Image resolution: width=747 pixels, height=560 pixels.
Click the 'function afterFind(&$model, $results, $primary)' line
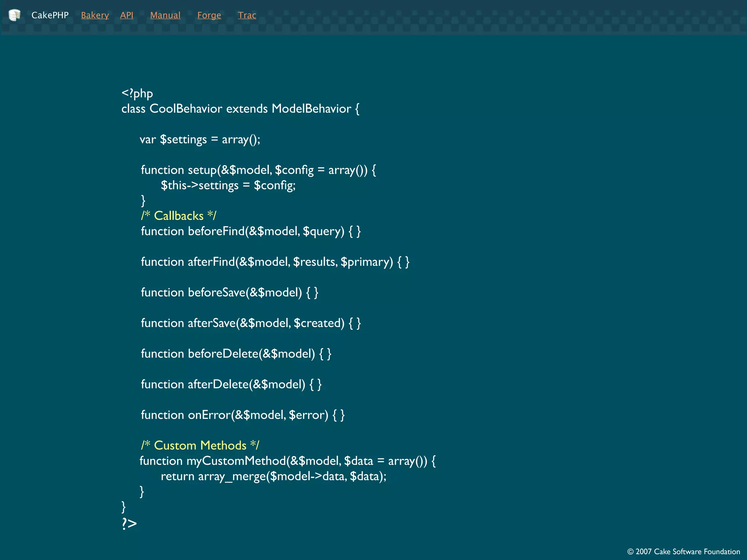click(x=275, y=262)
